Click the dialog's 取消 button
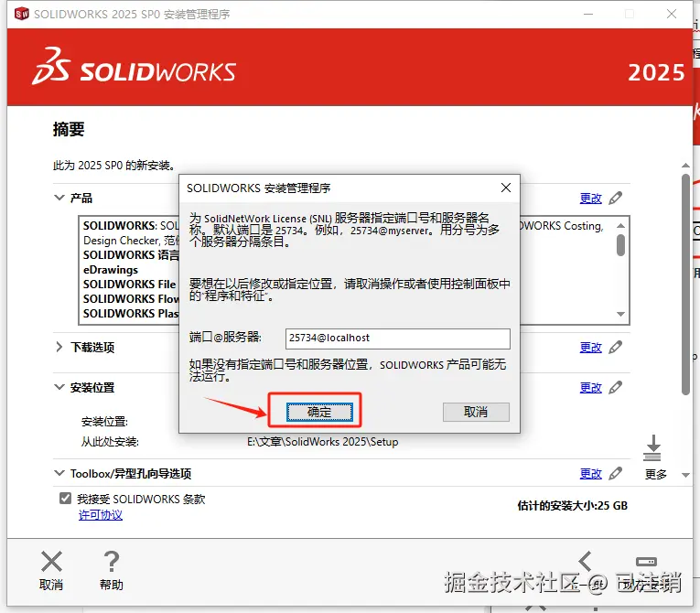 click(476, 412)
